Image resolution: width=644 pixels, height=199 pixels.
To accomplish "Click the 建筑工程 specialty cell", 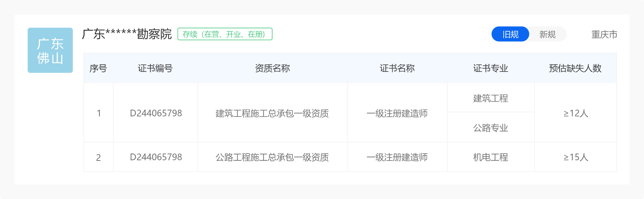I will click(x=491, y=98).
